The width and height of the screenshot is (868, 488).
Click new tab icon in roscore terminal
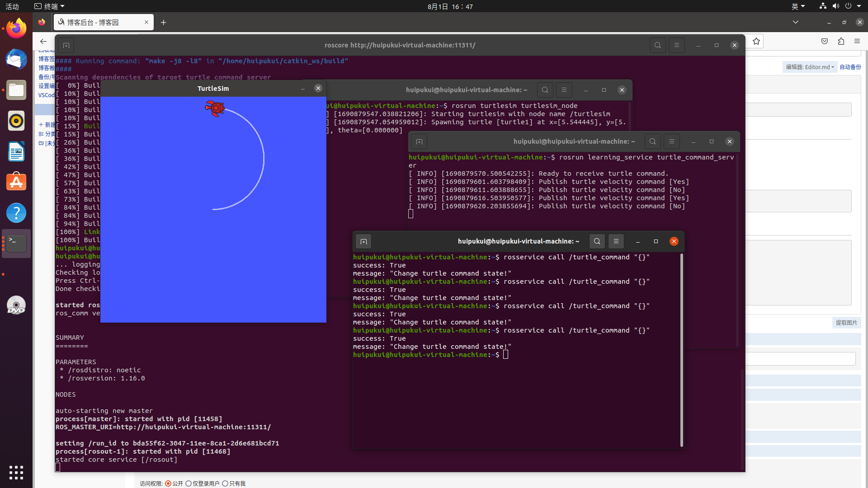66,45
